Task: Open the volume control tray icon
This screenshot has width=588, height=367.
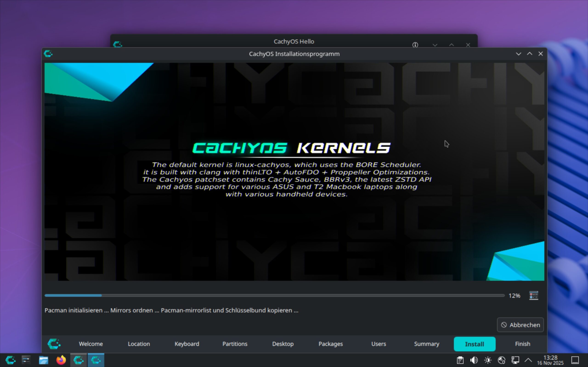Action: tap(474, 360)
